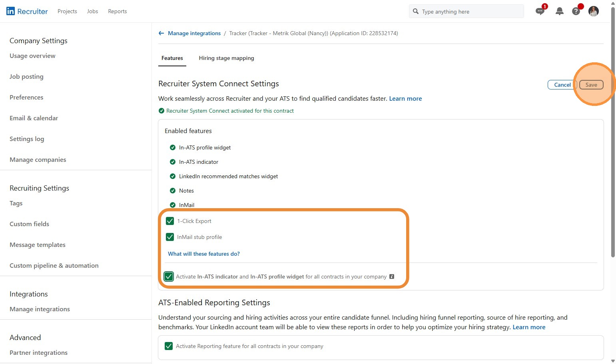Click the LinkedIn Recruiter logo
This screenshot has height=364, width=616.
click(x=27, y=11)
